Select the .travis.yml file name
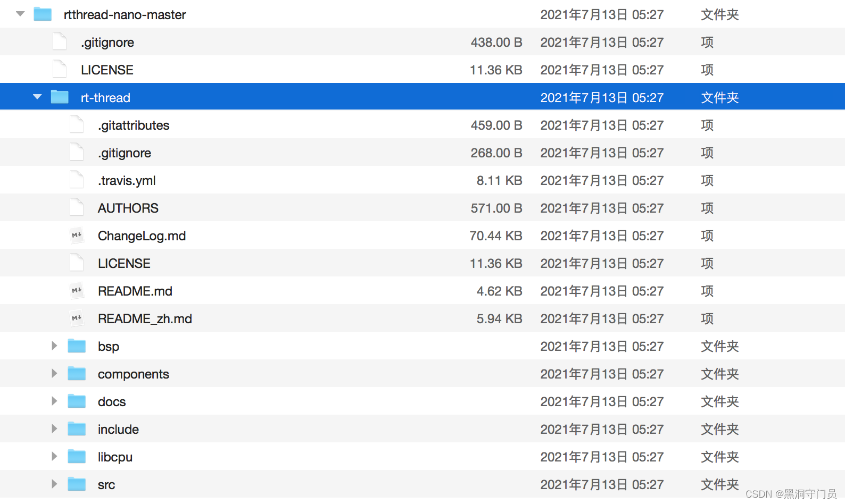845x504 pixels. tap(127, 181)
